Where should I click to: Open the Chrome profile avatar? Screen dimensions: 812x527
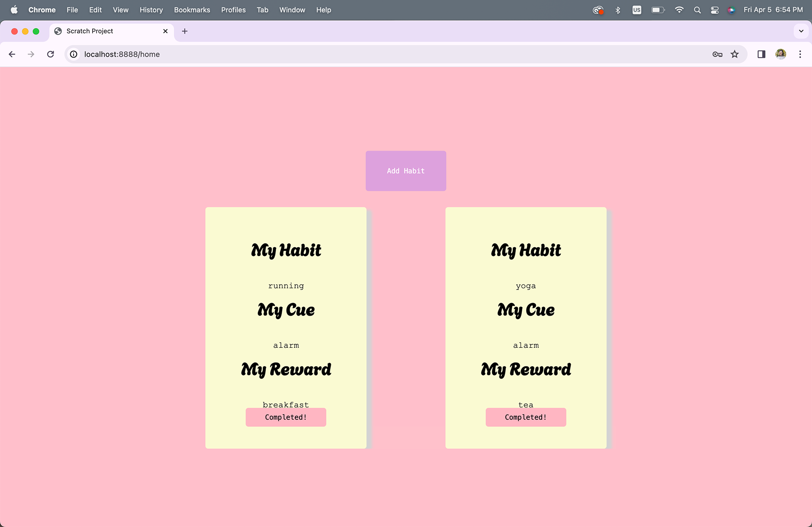click(x=781, y=54)
